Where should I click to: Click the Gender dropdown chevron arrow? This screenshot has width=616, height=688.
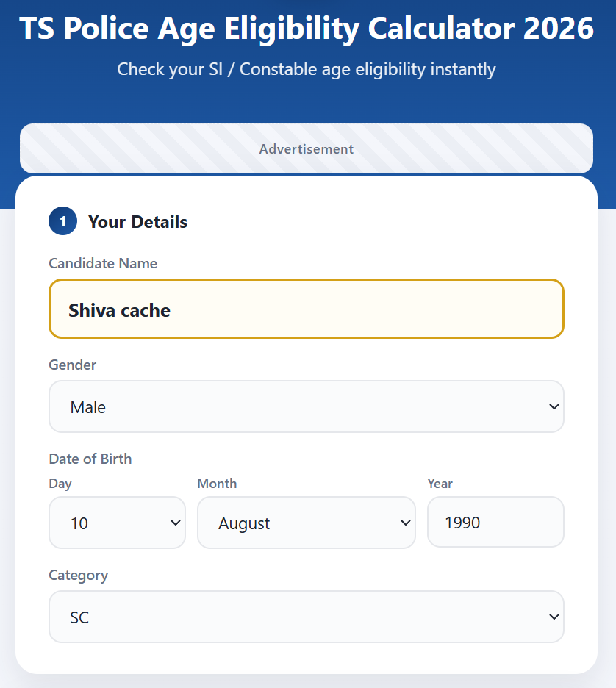(x=554, y=406)
